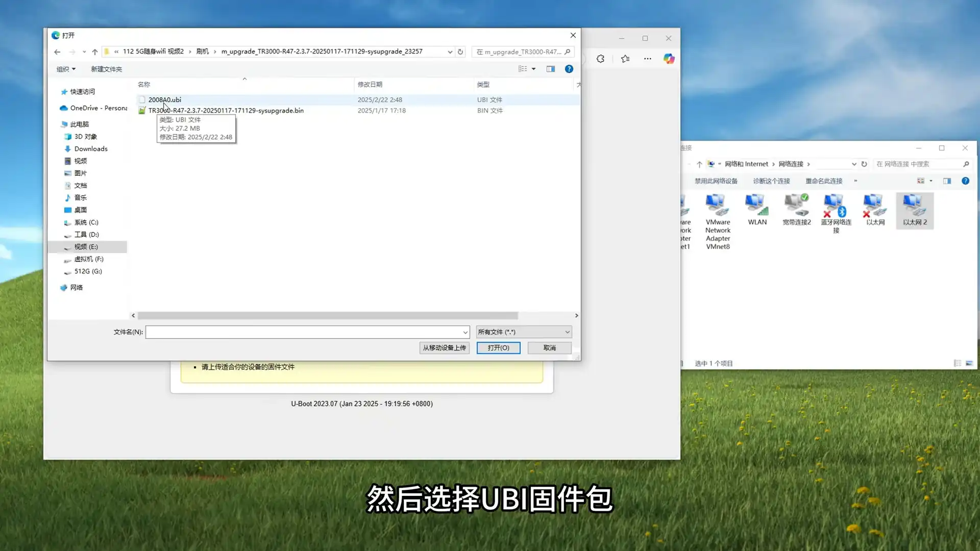Open Edge extensions puzzle icon
Viewport: 980px width, 551px height.
[600, 59]
